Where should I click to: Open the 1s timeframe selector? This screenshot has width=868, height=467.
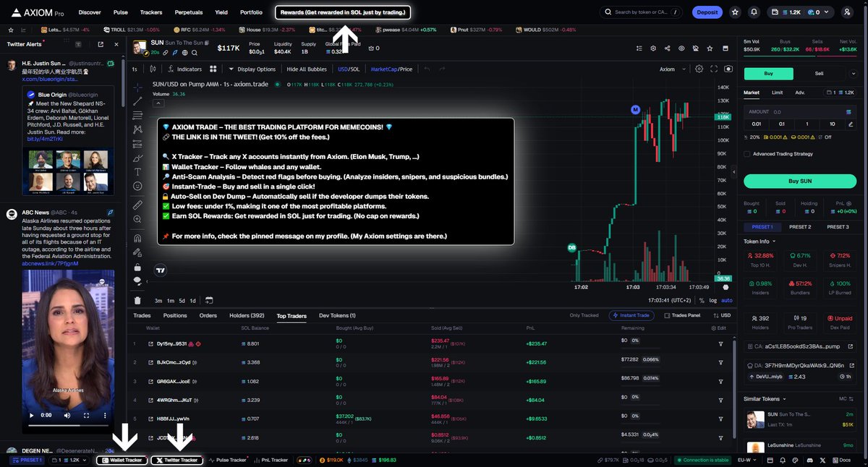[135, 69]
